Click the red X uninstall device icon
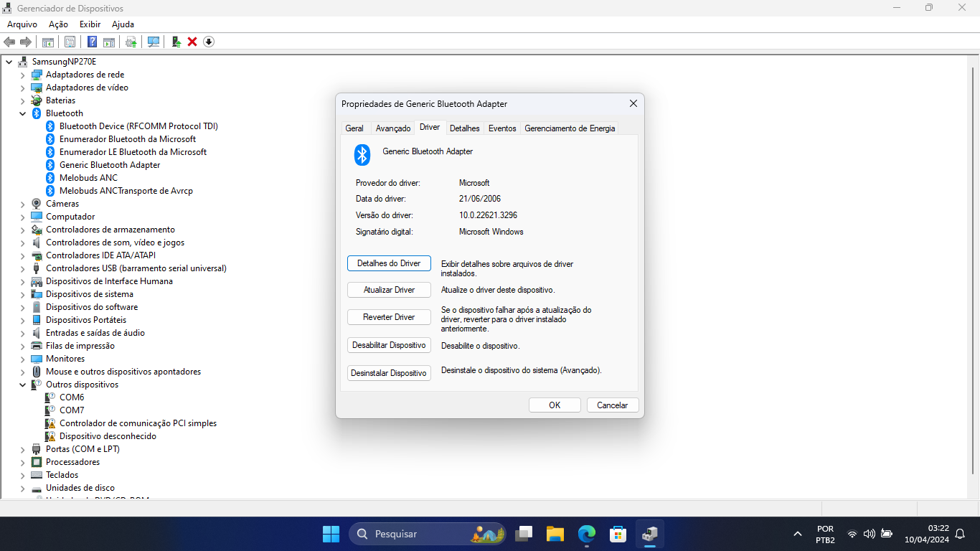This screenshot has height=551, width=980. (x=192, y=42)
